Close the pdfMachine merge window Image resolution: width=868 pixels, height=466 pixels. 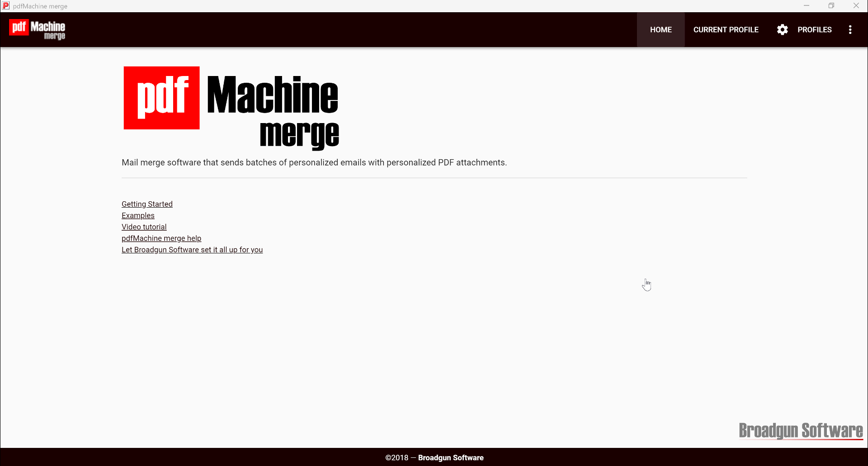tap(856, 6)
